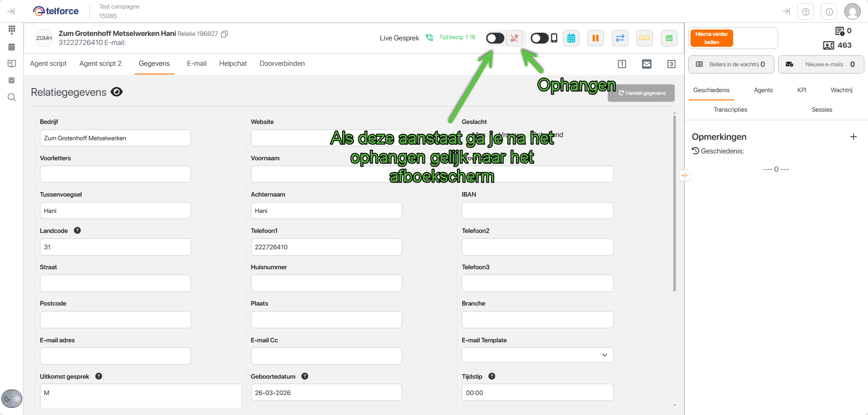Click the Geboortedatum date field
Image resolution: width=868 pixels, height=415 pixels.
click(326, 392)
